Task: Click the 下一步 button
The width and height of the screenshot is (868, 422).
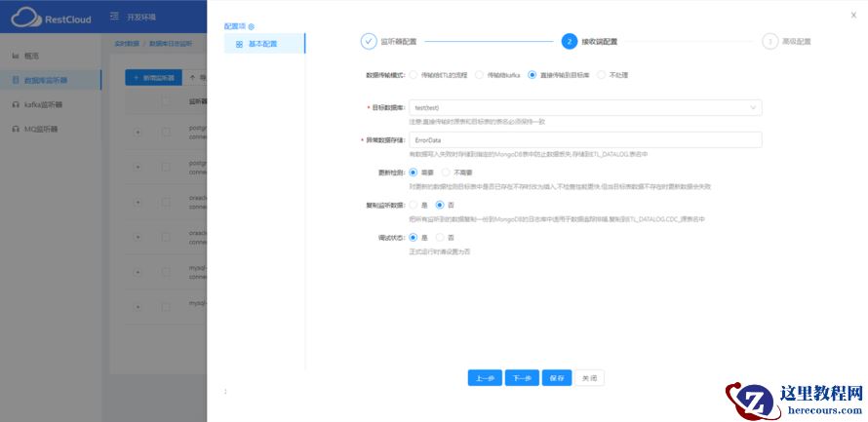Action: point(522,378)
